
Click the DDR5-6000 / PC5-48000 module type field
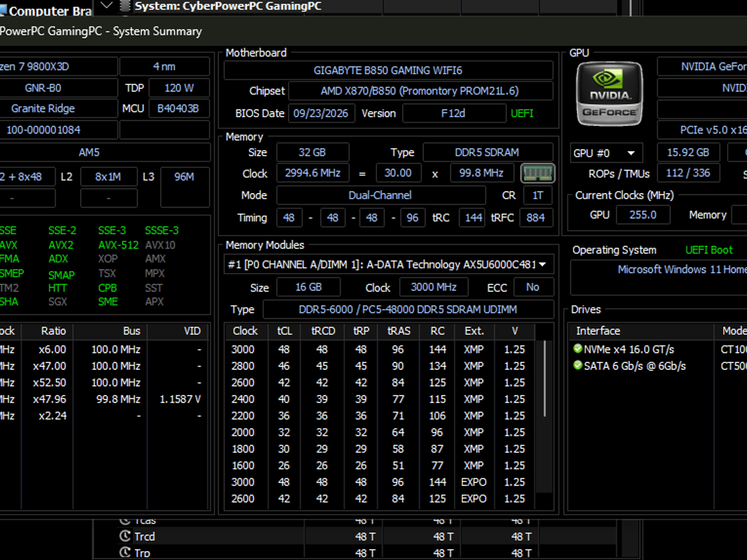click(408, 310)
